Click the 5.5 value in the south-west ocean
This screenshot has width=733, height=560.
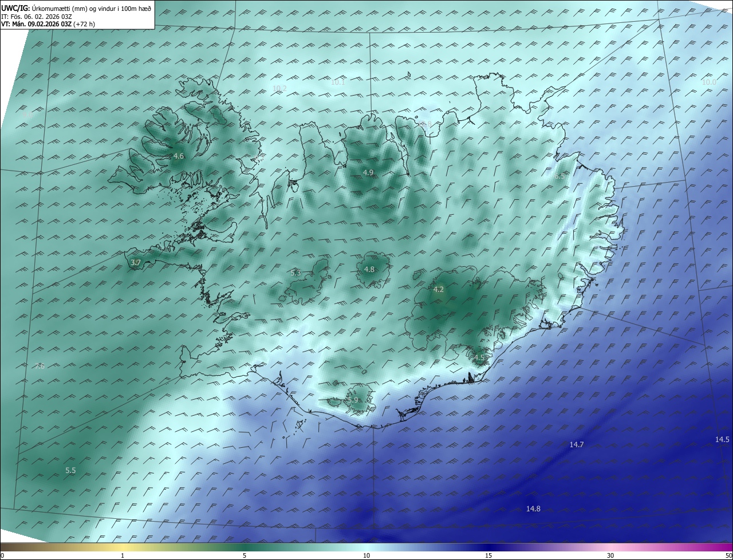pos(70,470)
